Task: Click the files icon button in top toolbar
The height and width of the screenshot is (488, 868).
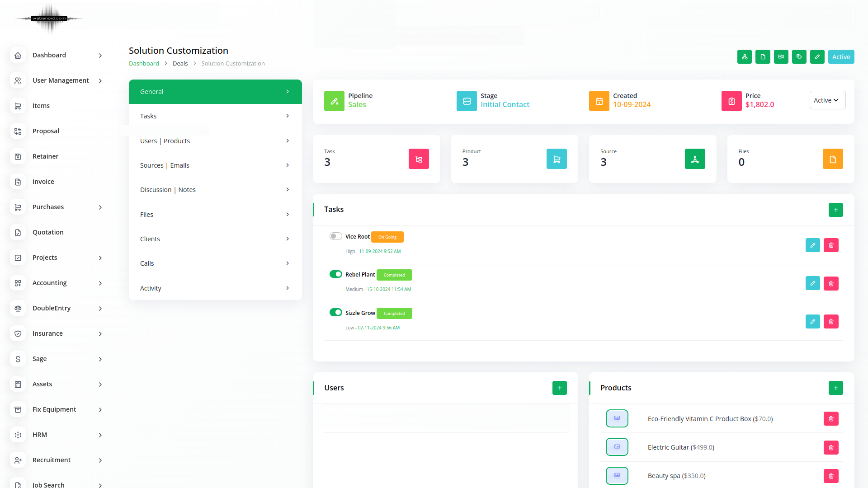Action: tap(763, 57)
